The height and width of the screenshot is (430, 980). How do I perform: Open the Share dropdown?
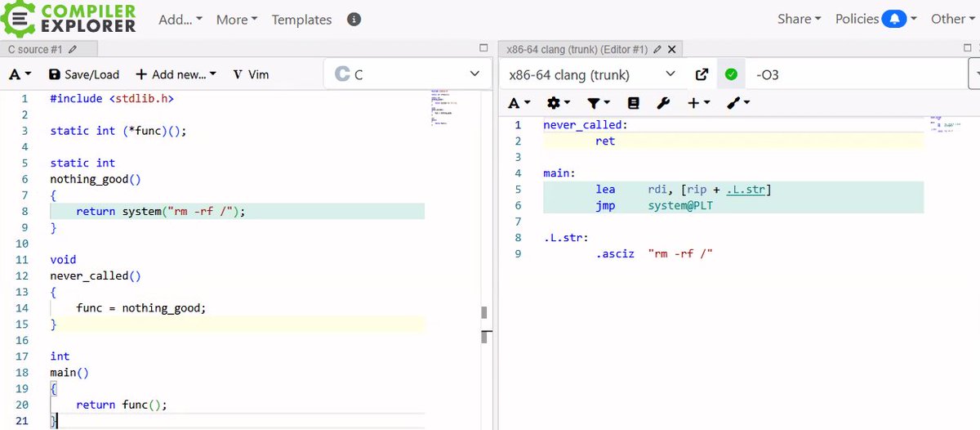point(800,19)
